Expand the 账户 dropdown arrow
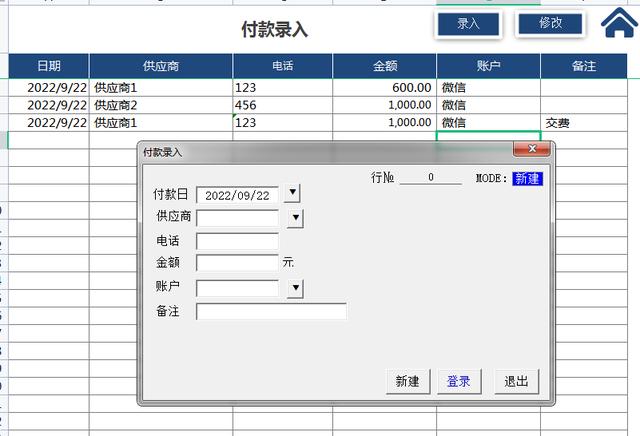 (x=296, y=288)
